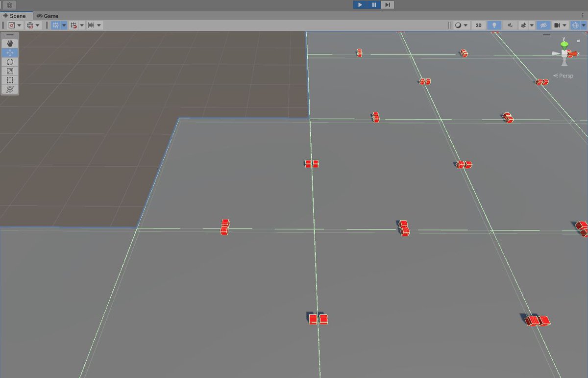Select the Scene tab
The image size is (588, 378).
pos(15,16)
